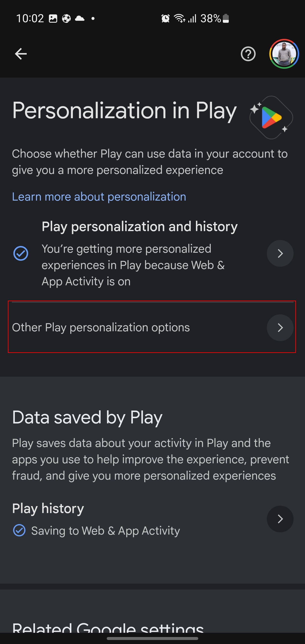Tap the alarm icon in status bar

tap(165, 18)
